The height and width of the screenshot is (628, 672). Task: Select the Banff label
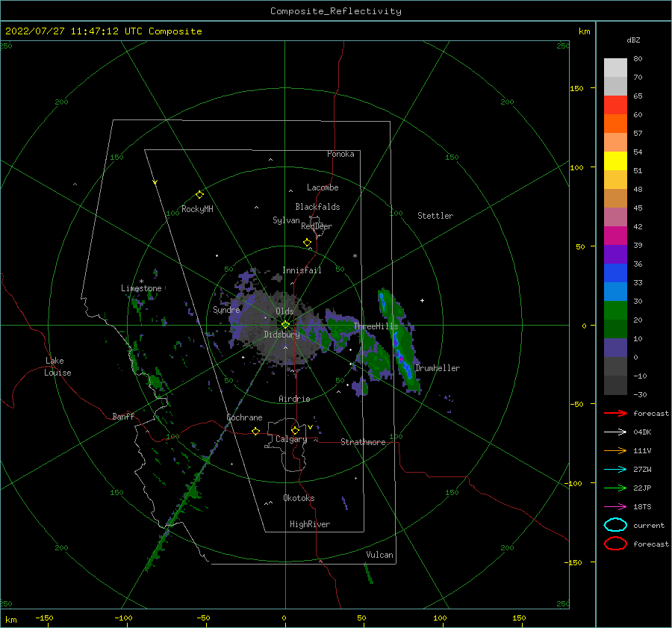[x=123, y=416]
